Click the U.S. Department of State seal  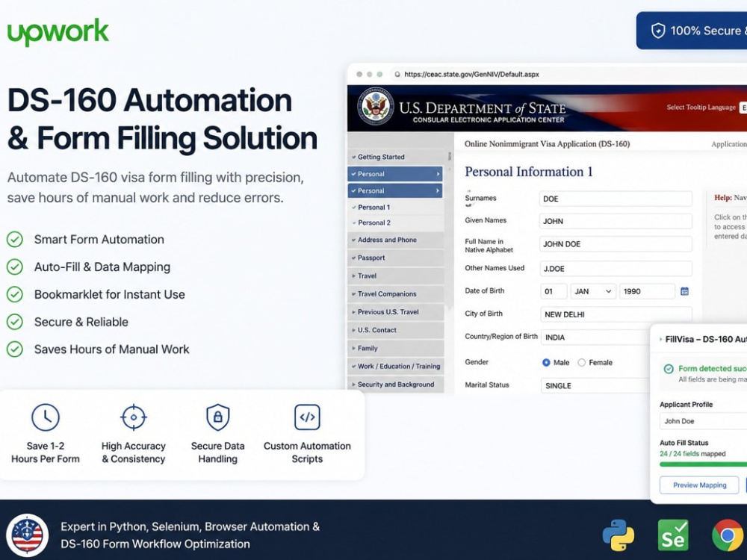(376, 107)
